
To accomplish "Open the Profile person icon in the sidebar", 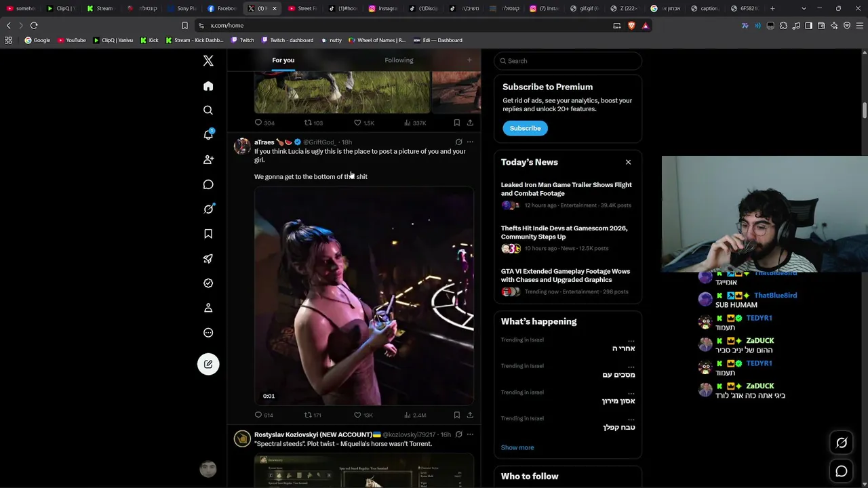I will (x=208, y=308).
